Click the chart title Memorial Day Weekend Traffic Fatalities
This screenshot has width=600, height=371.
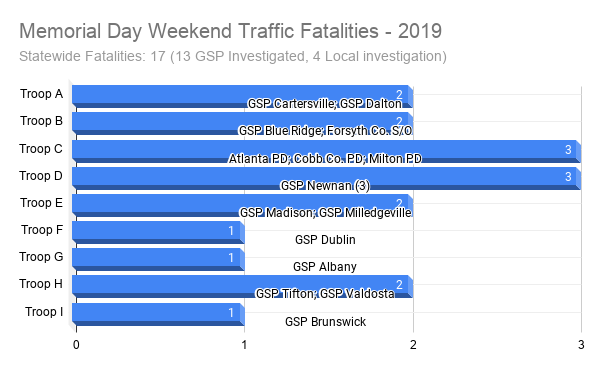point(230,31)
